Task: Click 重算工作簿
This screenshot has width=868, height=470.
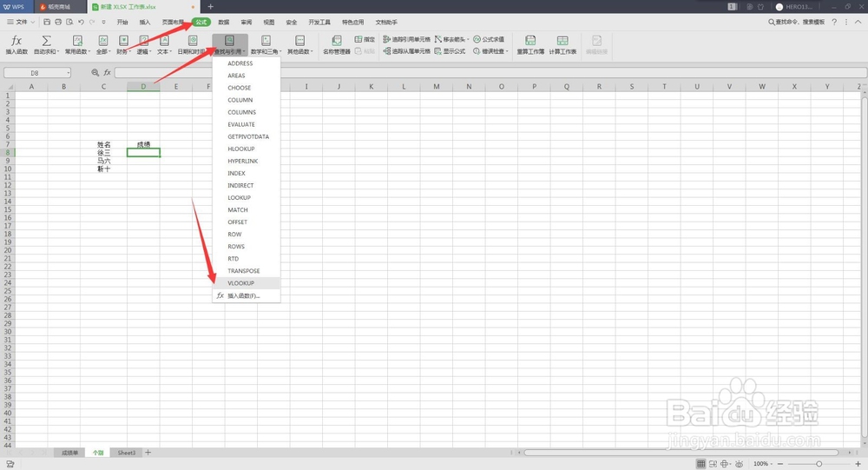Action: click(x=530, y=44)
